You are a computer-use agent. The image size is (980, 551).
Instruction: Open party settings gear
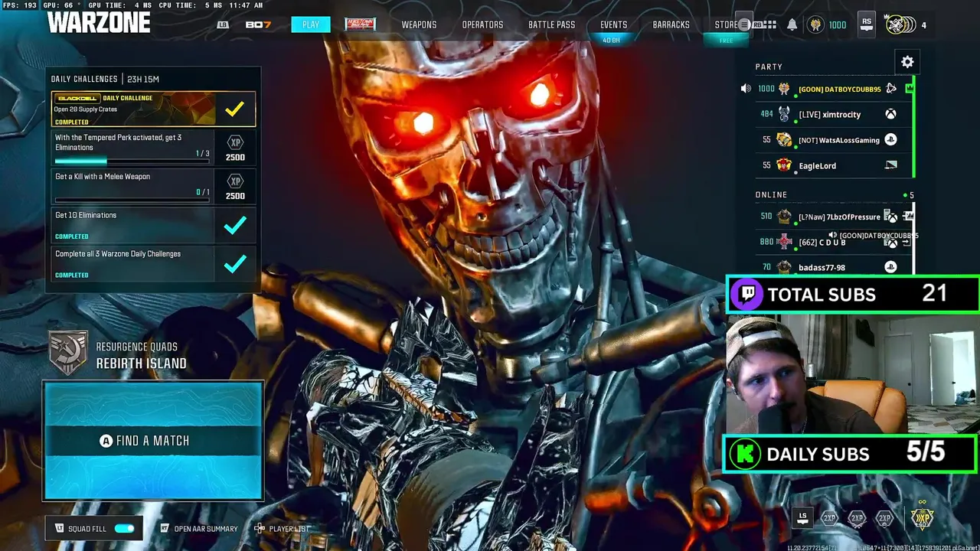(907, 62)
